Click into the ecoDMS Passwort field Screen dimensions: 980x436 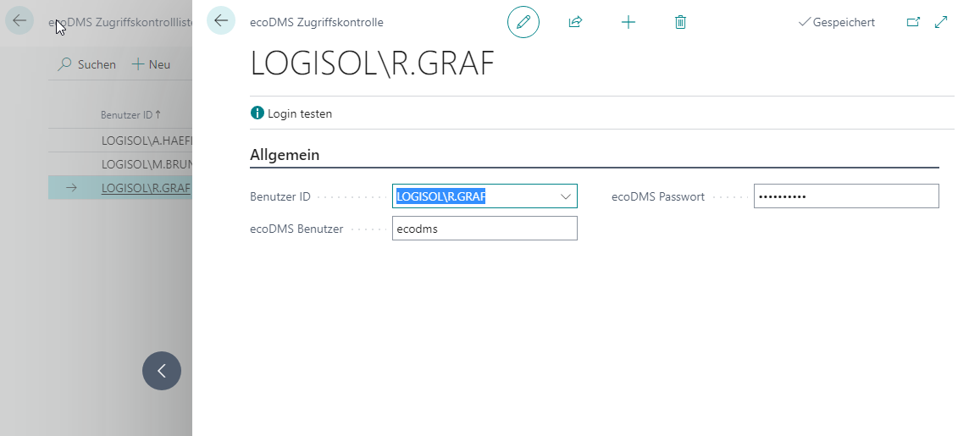coord(846,196)
